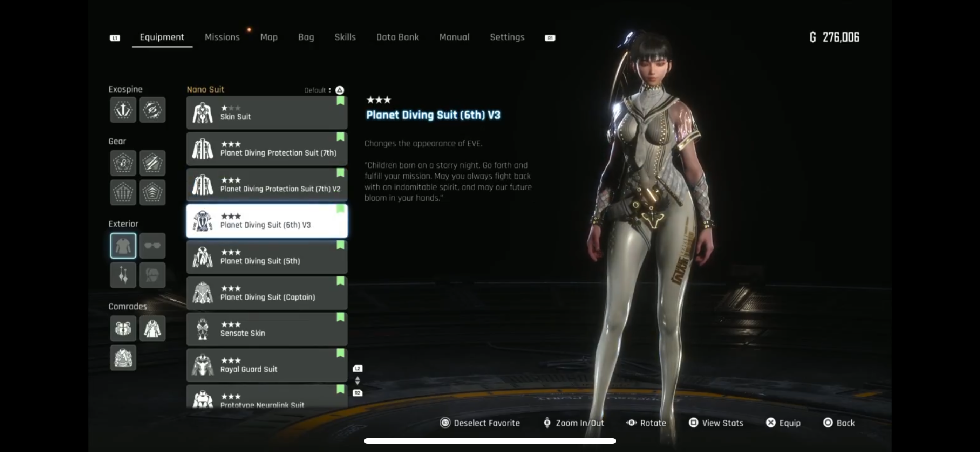
Task: Select the second Exospine slot icon
Action: [152, 110]
